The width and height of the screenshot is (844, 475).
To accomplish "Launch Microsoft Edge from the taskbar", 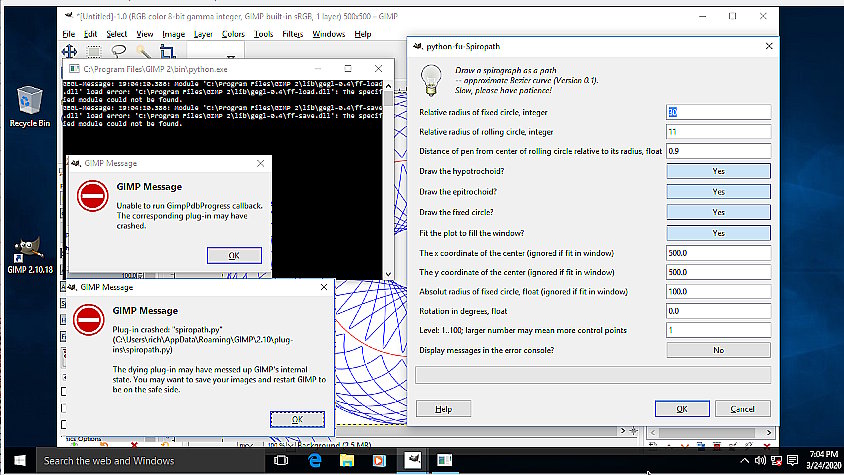I will [314, 460].
